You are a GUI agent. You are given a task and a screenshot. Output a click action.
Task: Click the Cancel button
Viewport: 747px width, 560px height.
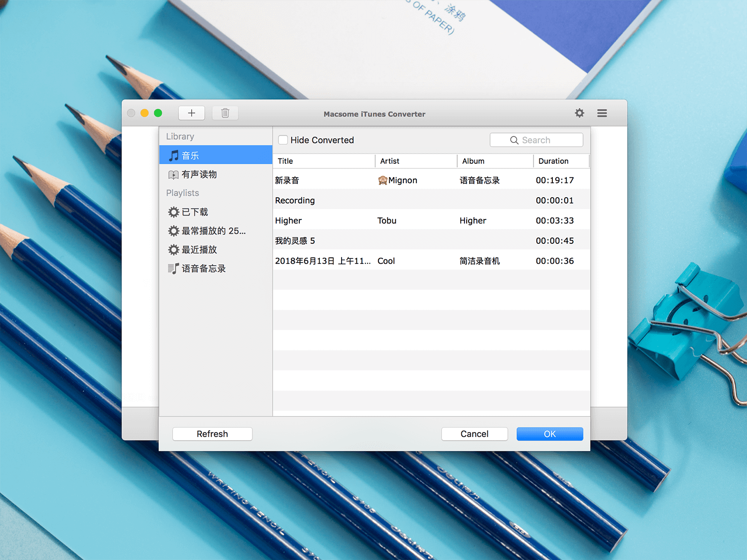coord(474,434)
